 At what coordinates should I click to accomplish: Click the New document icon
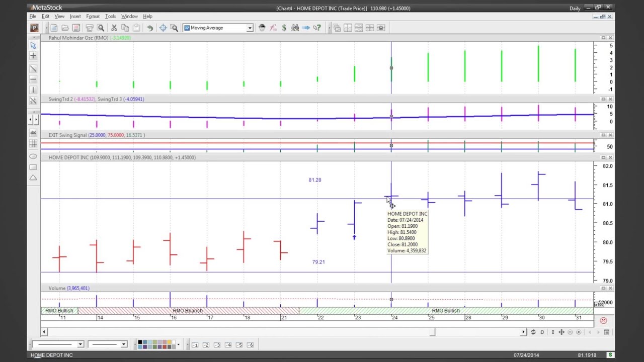(x=54, y=28)
